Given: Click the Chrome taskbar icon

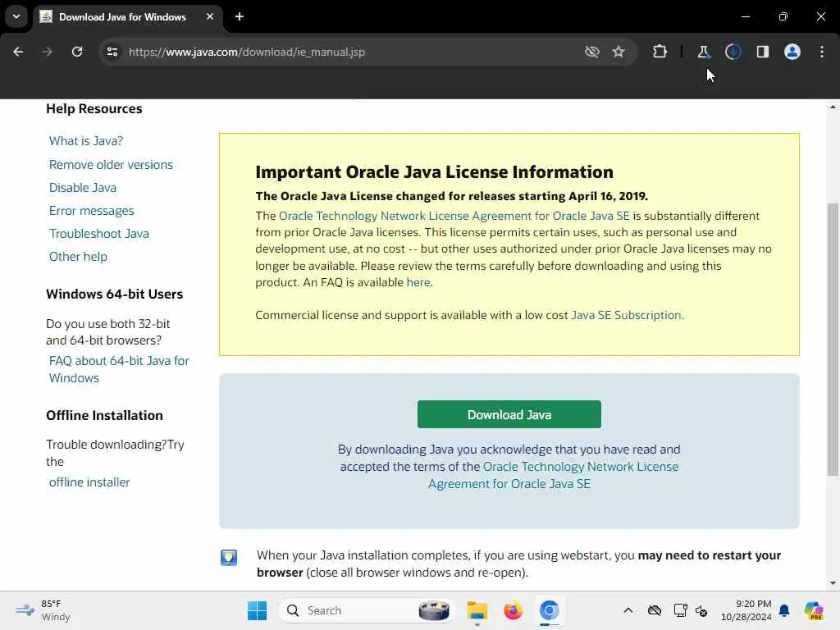Looking at the screenshot, I should (549, 610).
